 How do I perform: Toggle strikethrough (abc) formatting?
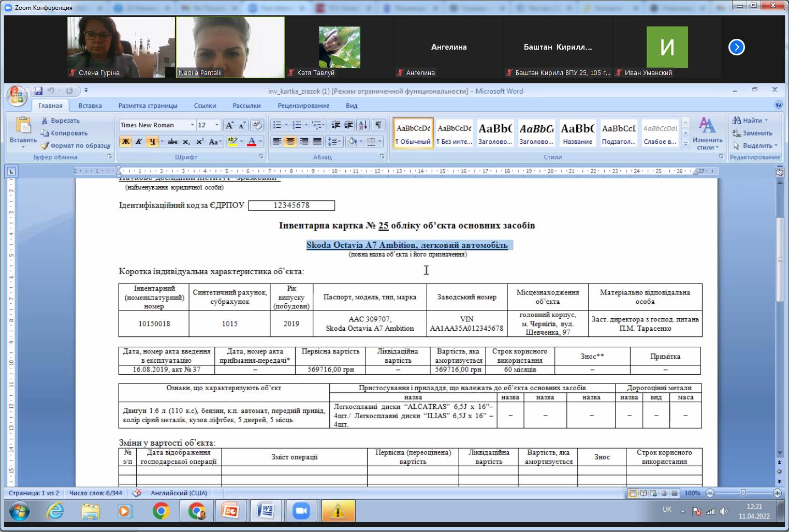173,141
